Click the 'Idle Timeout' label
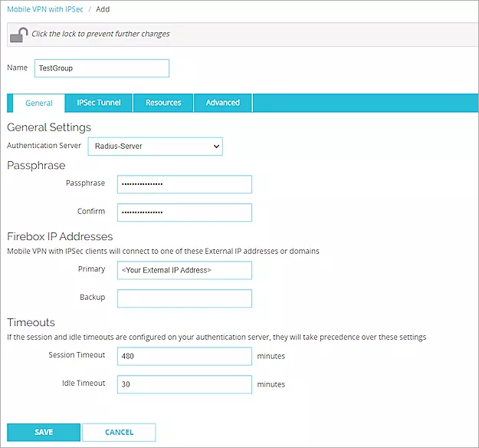Viewport: 479px width, 448px height. coord(84,383)
